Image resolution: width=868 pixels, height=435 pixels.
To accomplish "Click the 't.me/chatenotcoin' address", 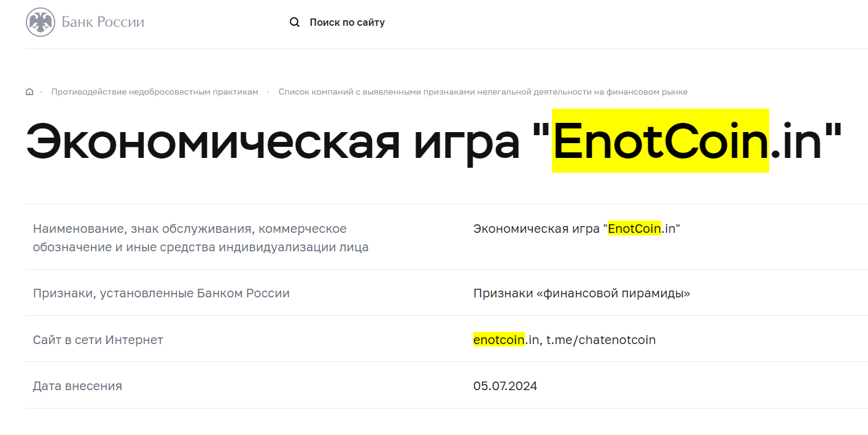I will click(601, 340).
